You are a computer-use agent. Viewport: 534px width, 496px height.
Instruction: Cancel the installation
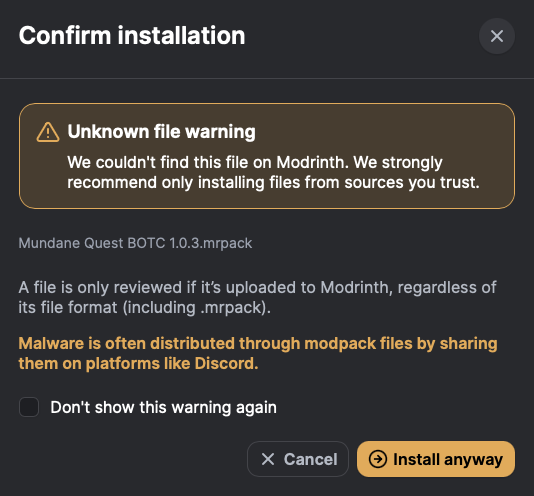[298, 459]
